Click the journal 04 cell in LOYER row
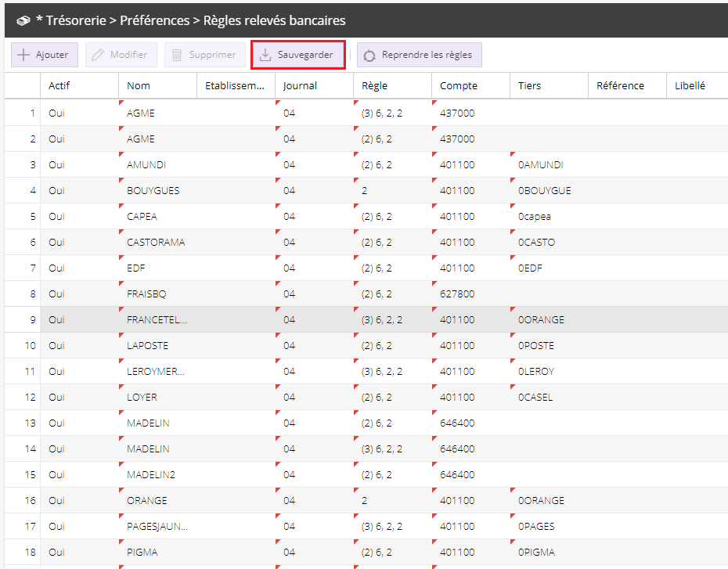 [x=315, y=398]
